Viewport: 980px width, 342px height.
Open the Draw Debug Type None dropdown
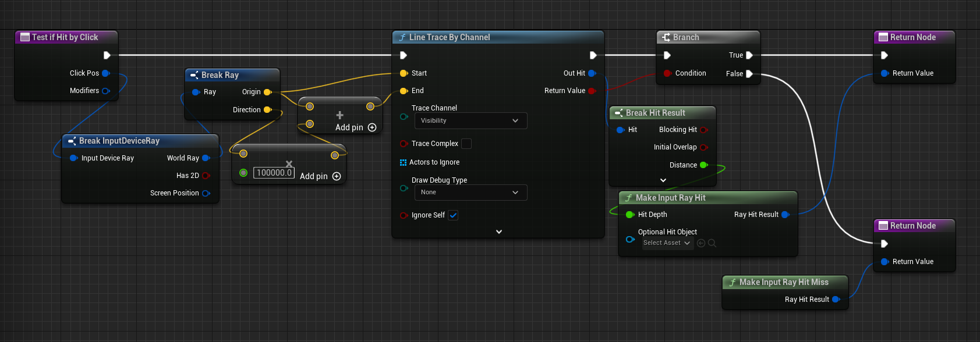[470, 193]
